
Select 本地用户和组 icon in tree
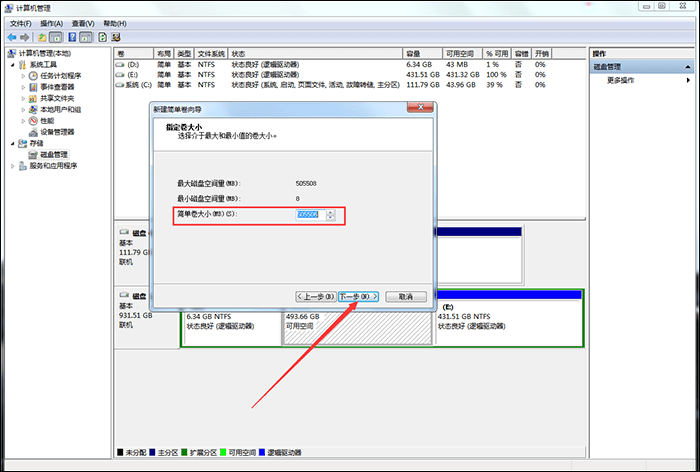(x=33, y=109)
